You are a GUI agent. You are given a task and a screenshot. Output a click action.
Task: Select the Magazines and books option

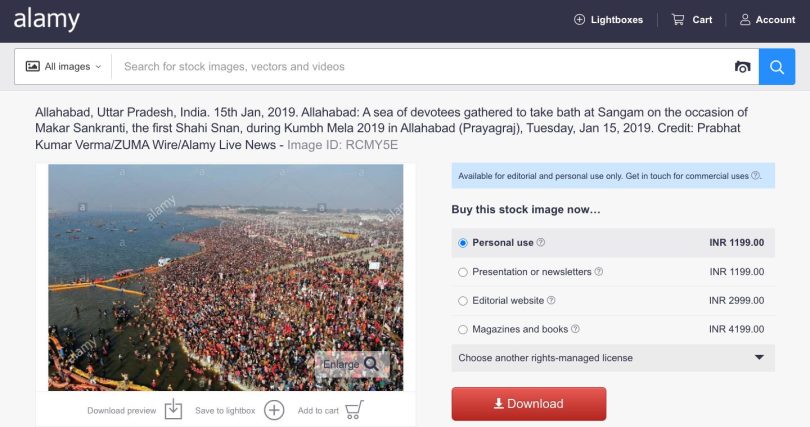(x=462, y=329)
